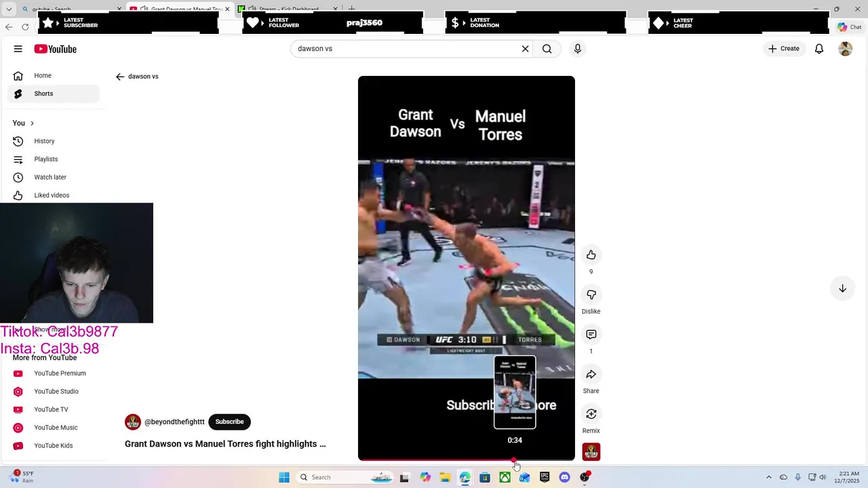Click browser reload button
The image size is (868, 488).
[25, 27]
